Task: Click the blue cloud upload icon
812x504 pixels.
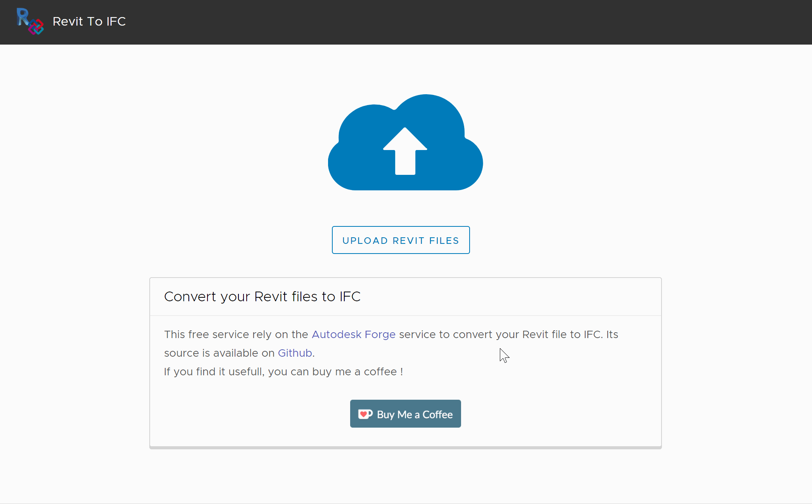Action: [x=406, y=142]
